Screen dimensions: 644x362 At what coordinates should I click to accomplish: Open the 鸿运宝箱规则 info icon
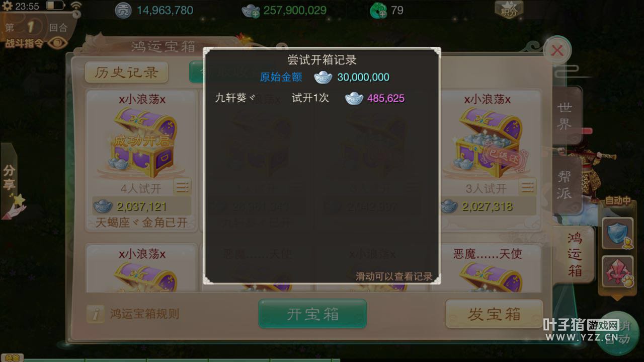pyautogui.click(x=95, y=314)
